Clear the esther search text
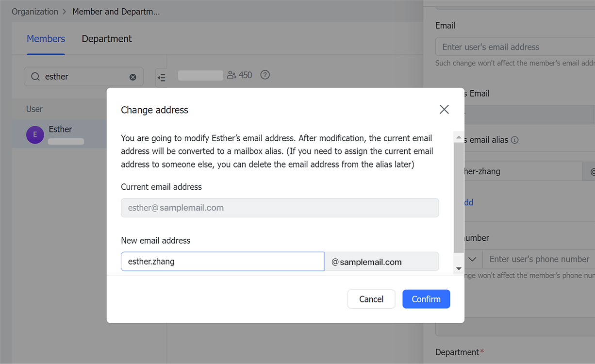Screen dimensions: 595x364 pyautogui.click(x=132, y=76)
